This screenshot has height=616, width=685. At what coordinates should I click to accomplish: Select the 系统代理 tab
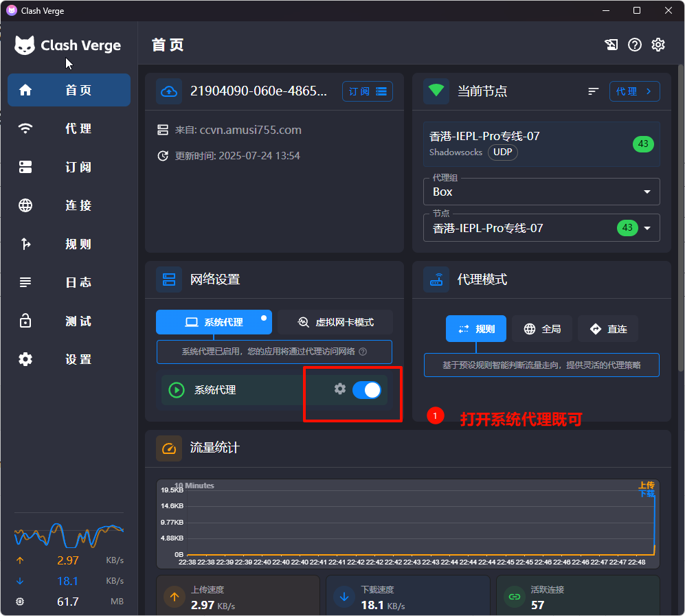click(x=214, y=322)
